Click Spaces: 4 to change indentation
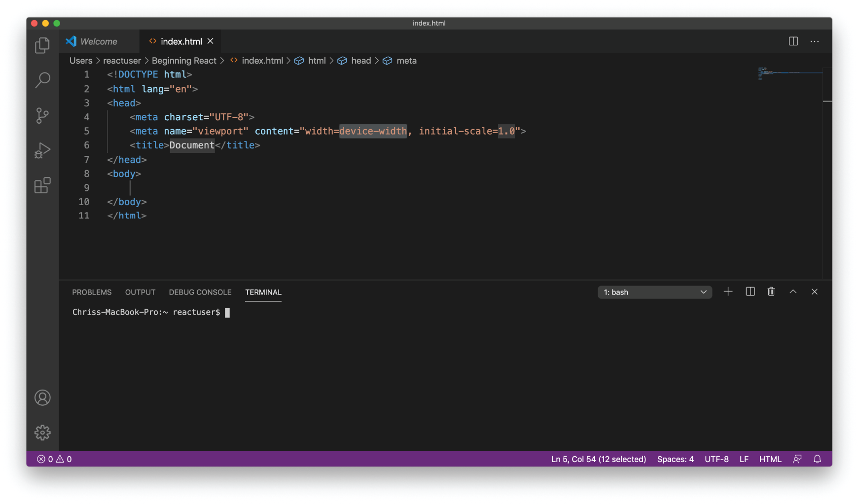859x504 pixels. tap(675, 459)
